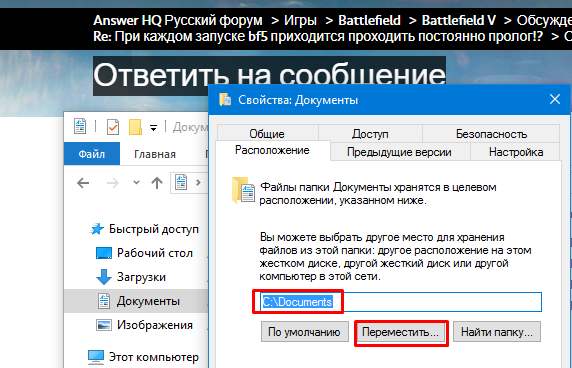Image resolution: width=572 pixels, height=368 pixels.
Task: Switch to the Доступ tab
Action: 370,133
